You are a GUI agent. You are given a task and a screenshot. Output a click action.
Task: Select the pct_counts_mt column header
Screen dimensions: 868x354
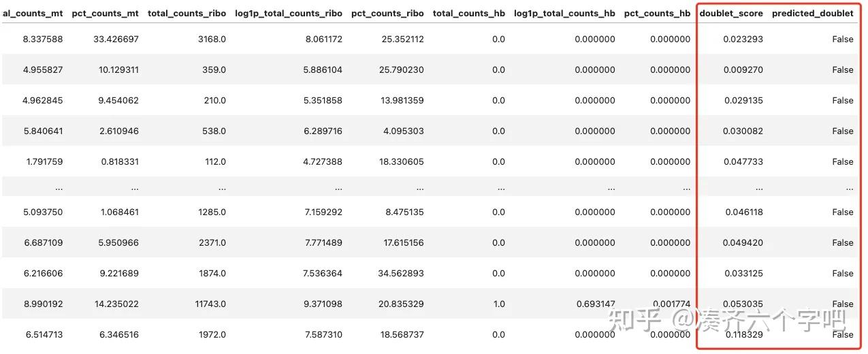[x=105, y=13]
